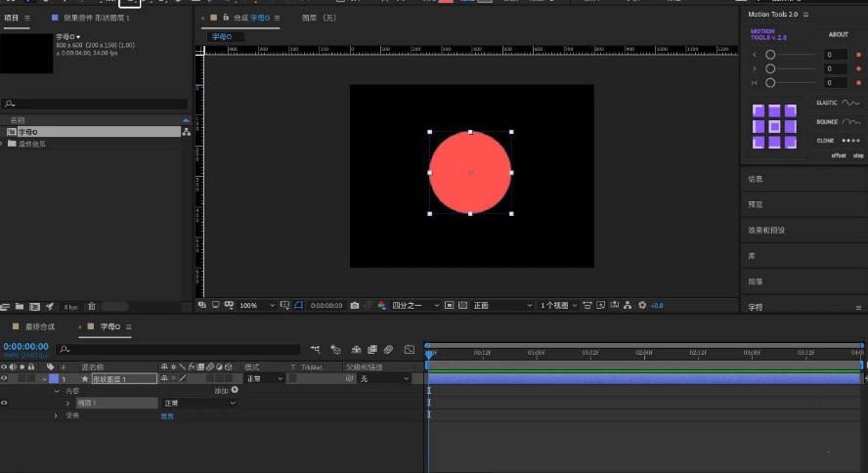This screenshot has height=473, width=868.
Task: Click the delete trash icon in Project panel
Action: [x=93, y=307]
